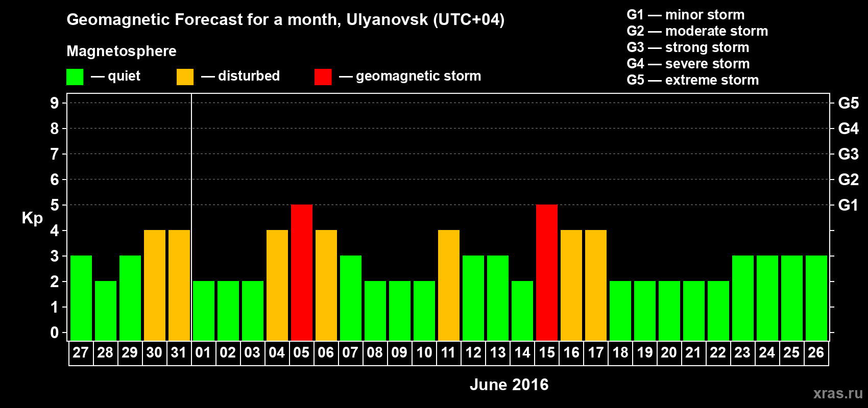Click the G5 label on right axis

coord(849,103)
